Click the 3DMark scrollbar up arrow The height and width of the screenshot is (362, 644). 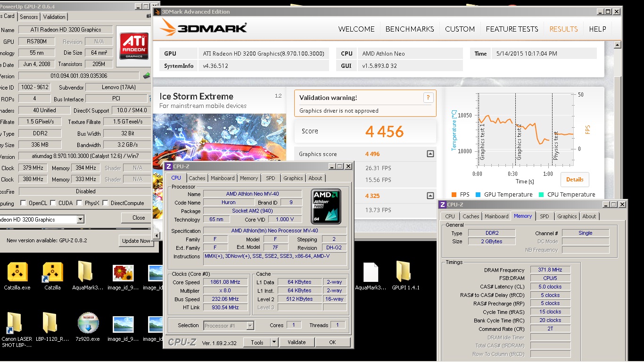coord(618,46)
